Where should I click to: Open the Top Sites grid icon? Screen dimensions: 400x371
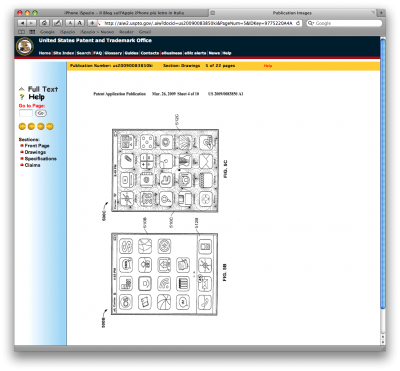click(32, 32)
